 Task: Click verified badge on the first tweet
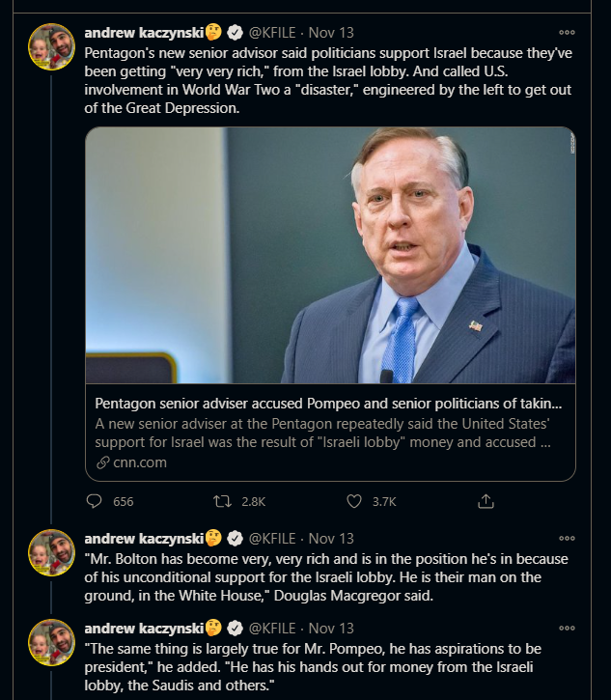coord(234,33)
